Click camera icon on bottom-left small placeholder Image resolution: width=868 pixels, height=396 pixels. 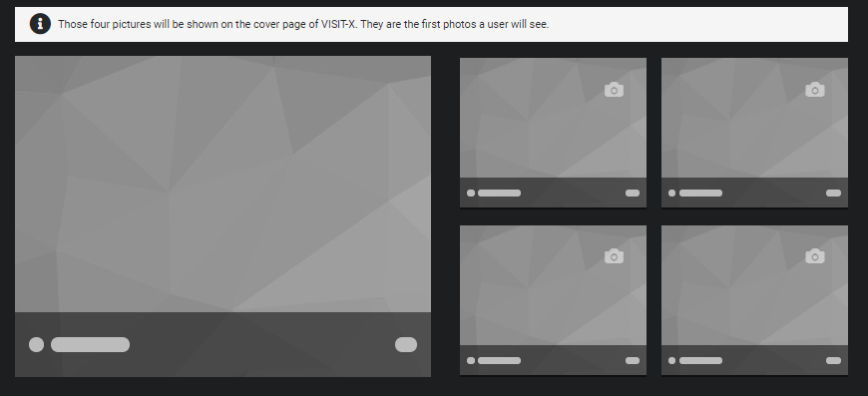(614, 256)
